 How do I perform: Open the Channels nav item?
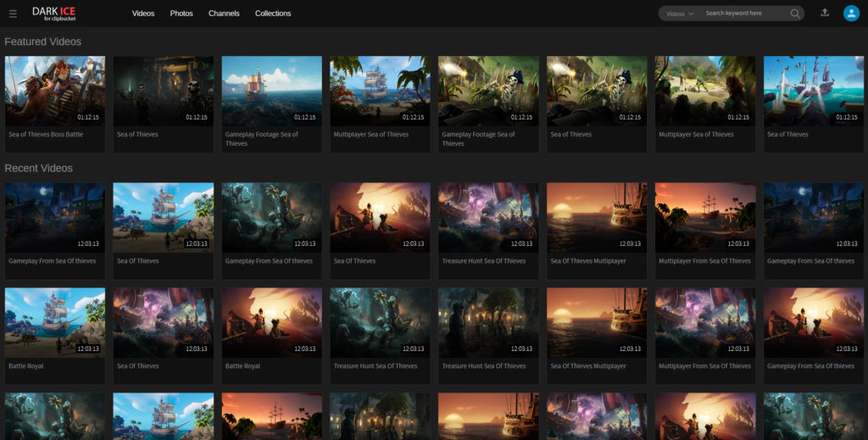[x=224, y=14]
